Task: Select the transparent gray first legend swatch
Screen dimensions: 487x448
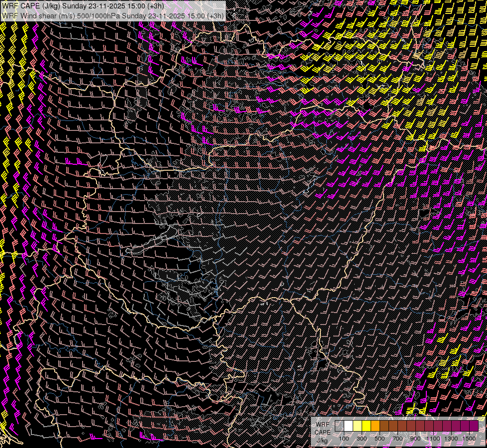Action: 339,426
